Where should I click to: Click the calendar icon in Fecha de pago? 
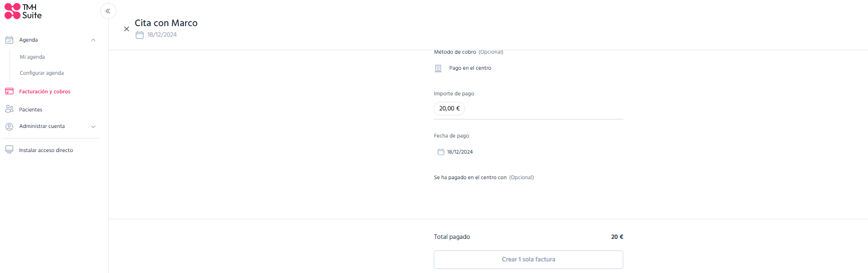441,152
